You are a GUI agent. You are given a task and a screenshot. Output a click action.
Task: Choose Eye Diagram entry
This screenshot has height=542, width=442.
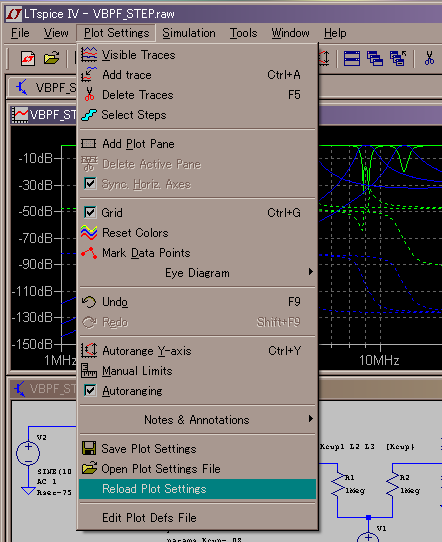coord(197,273)
